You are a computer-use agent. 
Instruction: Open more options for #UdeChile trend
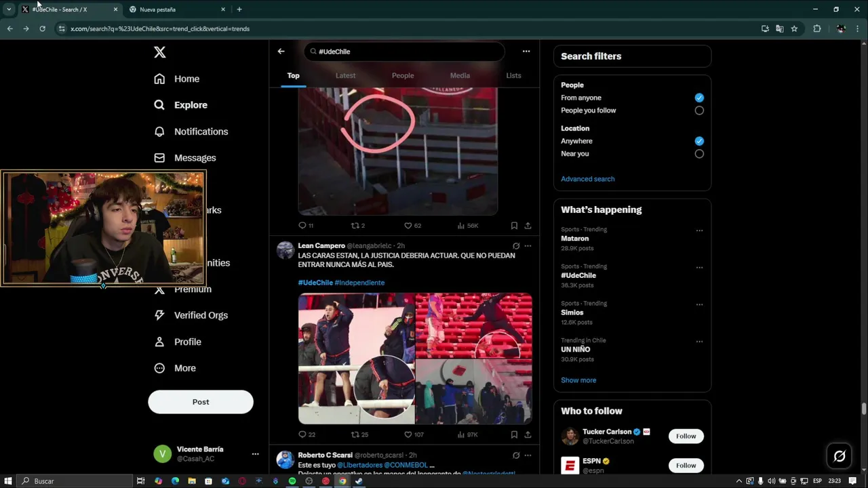[x=699, y=268]
